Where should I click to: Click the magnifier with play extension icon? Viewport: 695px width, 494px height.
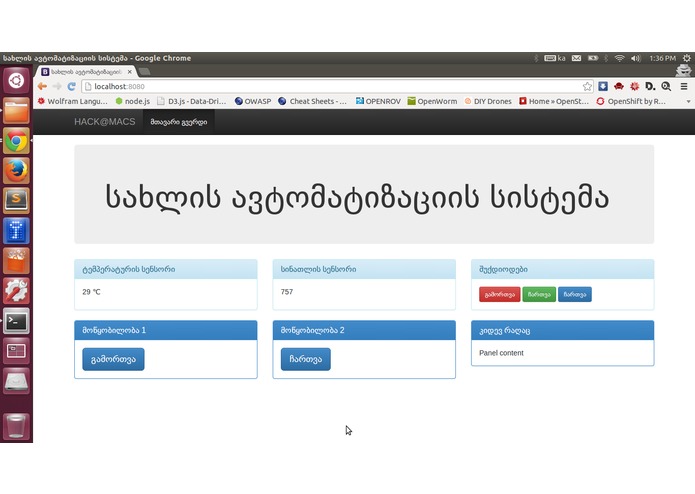click(666, 86)
